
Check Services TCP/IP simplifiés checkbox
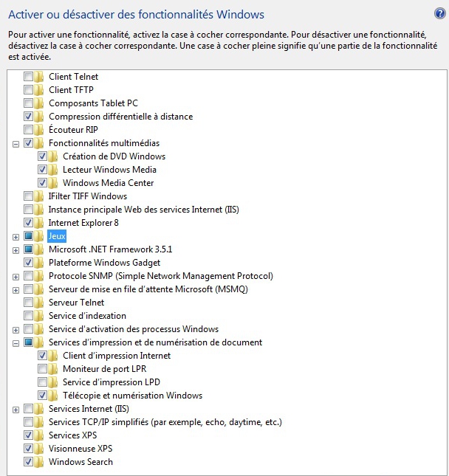tap(28, 422)
